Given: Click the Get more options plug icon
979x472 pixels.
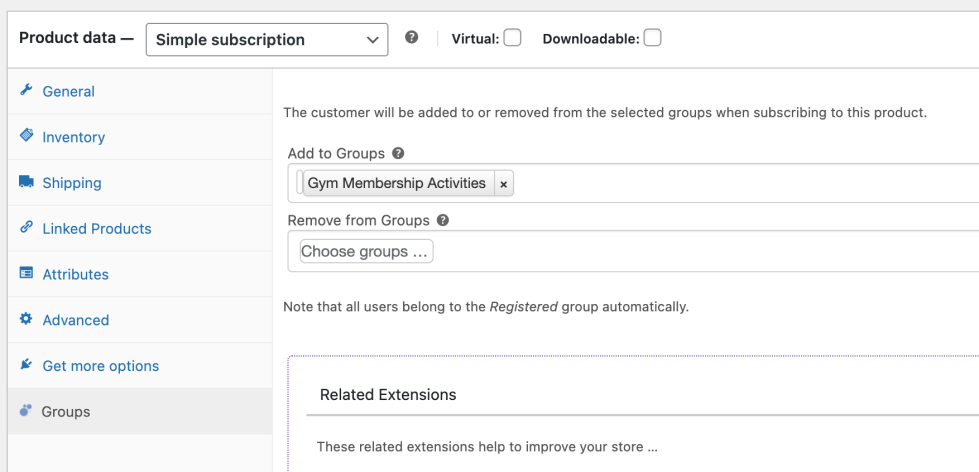Looking at the screenshot, I should pyautogui.click(x=26, y=366).
